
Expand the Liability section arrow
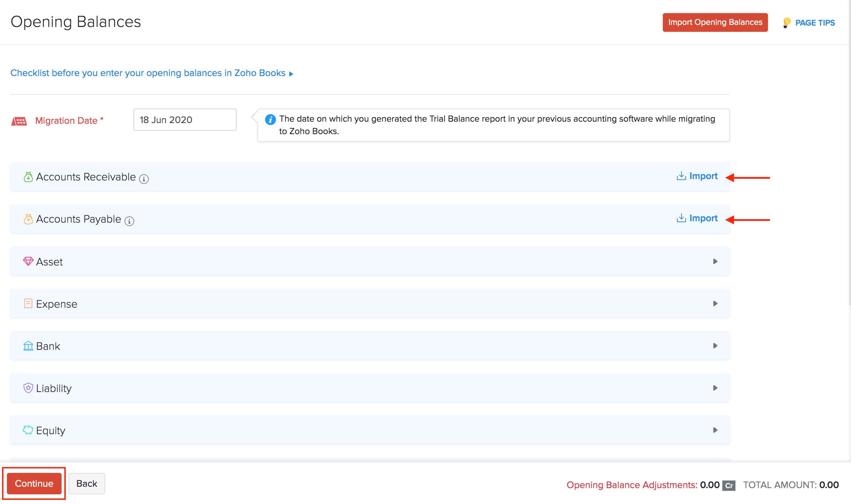coord(715,388)
